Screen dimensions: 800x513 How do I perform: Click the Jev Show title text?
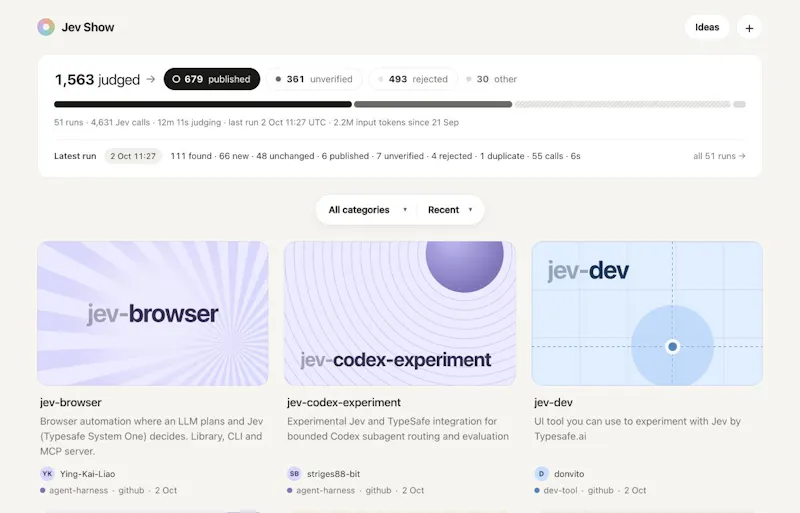pos(88,28)
